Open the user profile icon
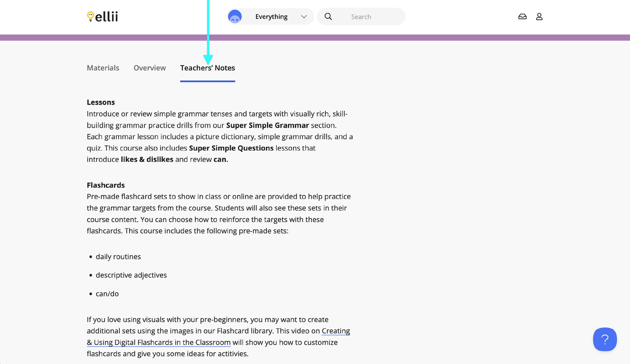 [x=539, y=17]
